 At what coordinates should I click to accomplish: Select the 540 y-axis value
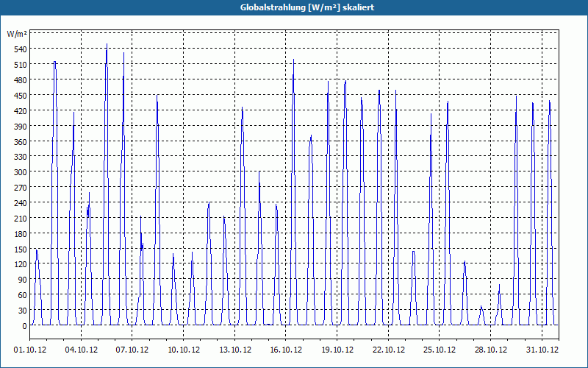pyautogui.click(x=21, y=49)
